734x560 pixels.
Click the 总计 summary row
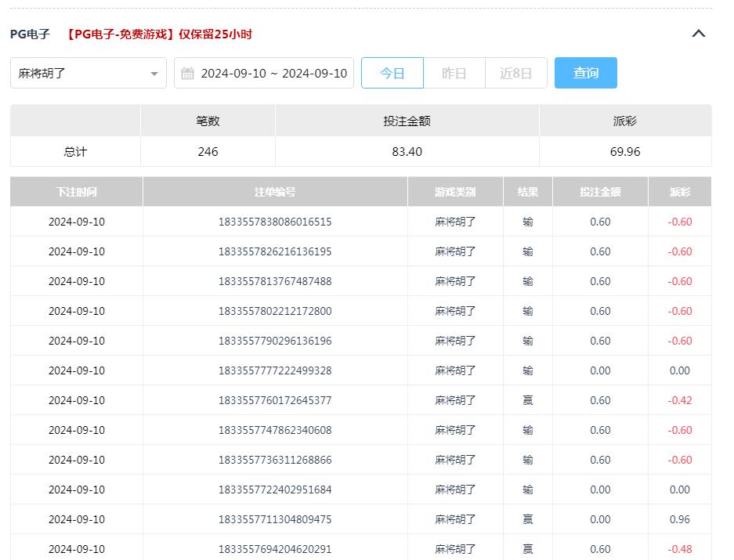74,150
